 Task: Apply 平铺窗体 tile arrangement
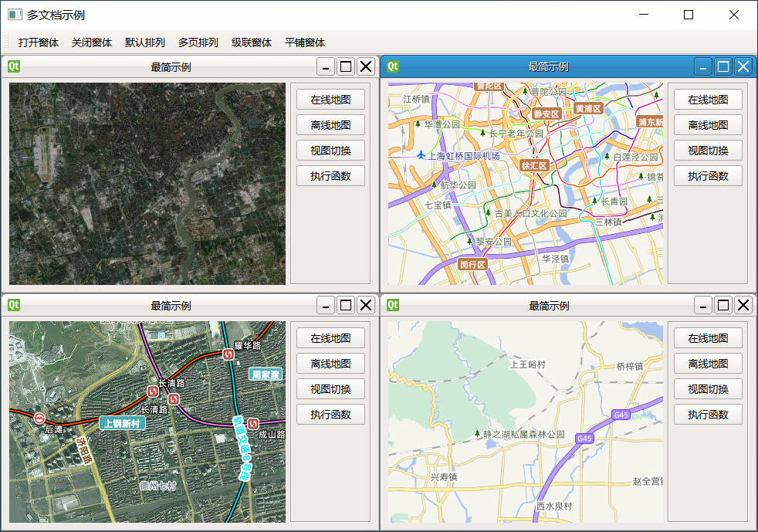[305, 42]
